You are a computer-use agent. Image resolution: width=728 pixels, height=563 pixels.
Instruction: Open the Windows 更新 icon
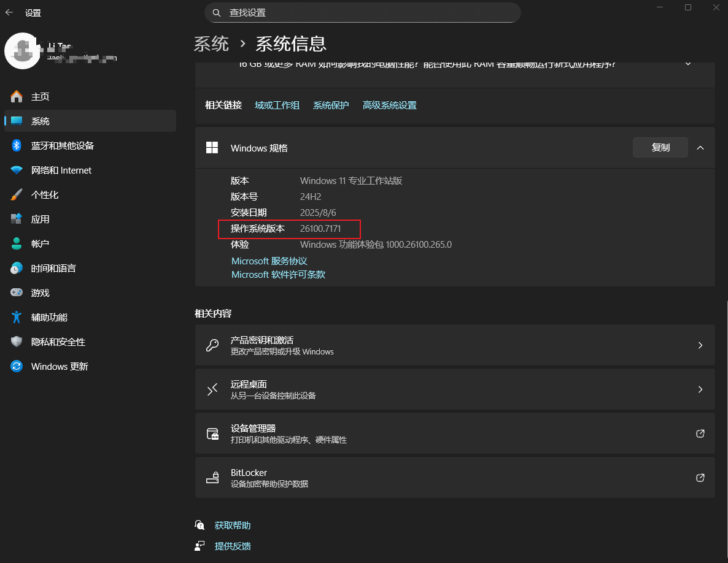(16, 366)
